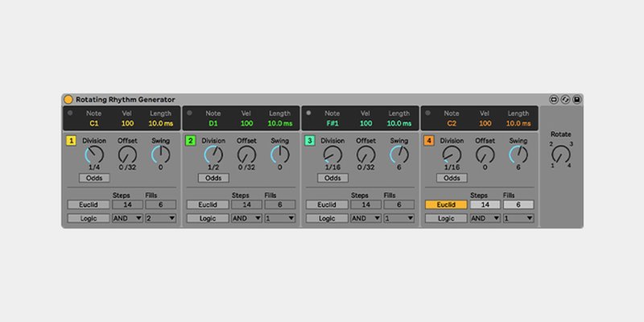The image size is (644, 322).
Task: Click the leftmost icon in device title bar
Action: pyautogui.click(x=554, y=99)
